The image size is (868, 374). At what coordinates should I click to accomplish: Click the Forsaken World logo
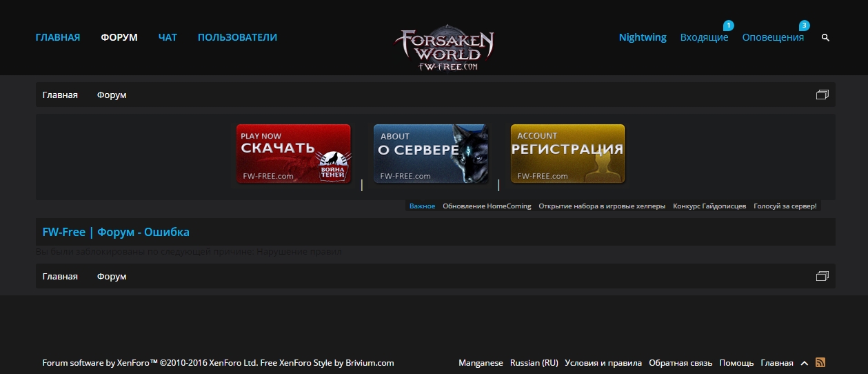click(445, 48)
